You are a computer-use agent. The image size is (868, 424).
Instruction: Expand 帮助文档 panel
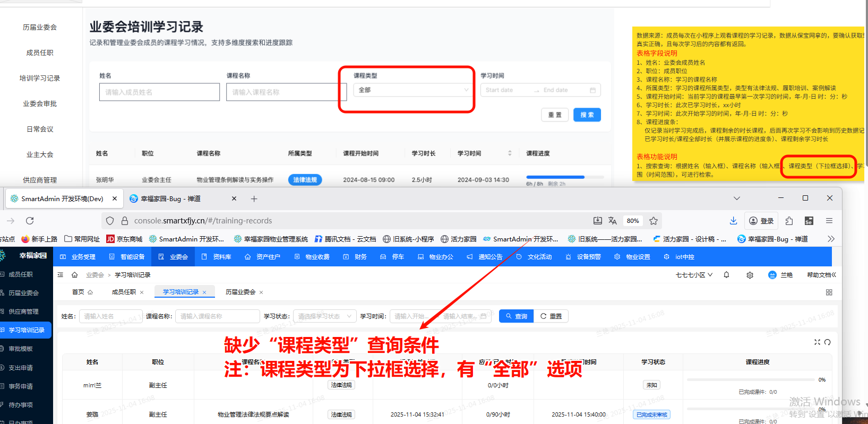click(x=821, y=275)
